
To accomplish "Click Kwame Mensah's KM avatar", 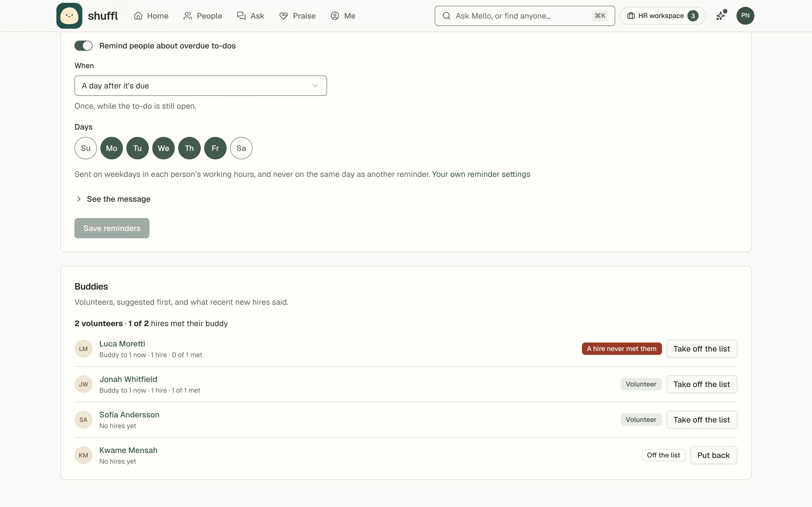I will pyautogui.click(x=83, y=455).
